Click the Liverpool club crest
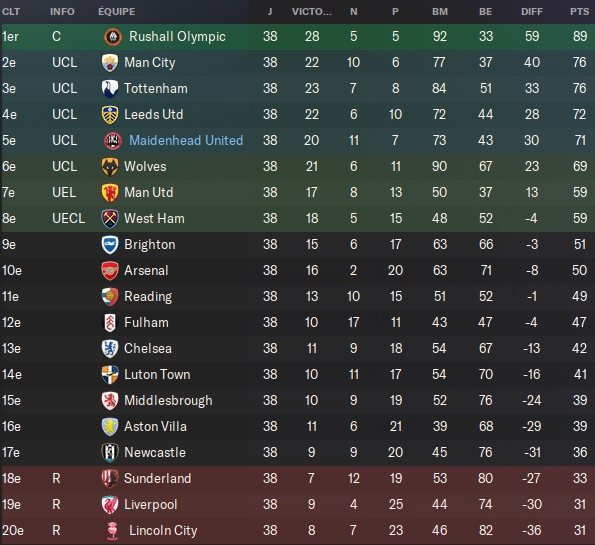 pyautogui.click(x=110, y=505)
